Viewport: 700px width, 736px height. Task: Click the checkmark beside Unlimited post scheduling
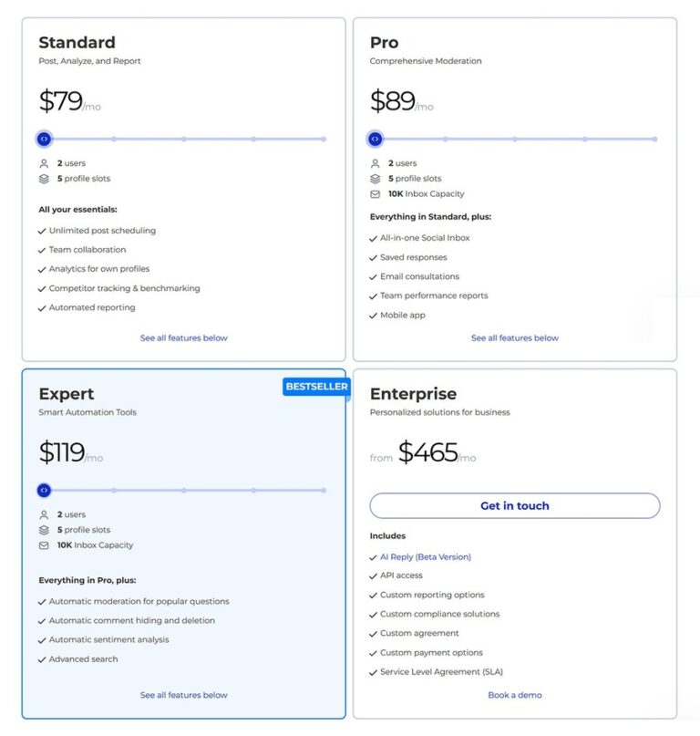tap(40, 231)
